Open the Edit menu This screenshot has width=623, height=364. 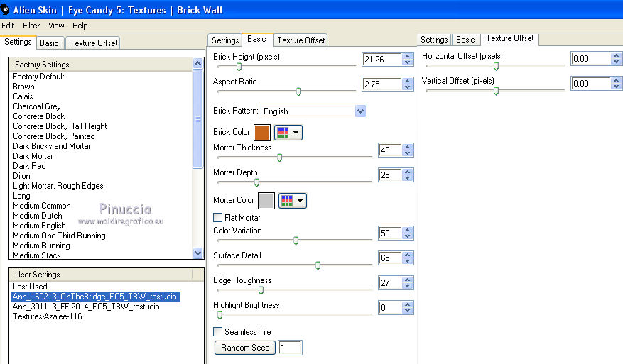tap(8, 26)
